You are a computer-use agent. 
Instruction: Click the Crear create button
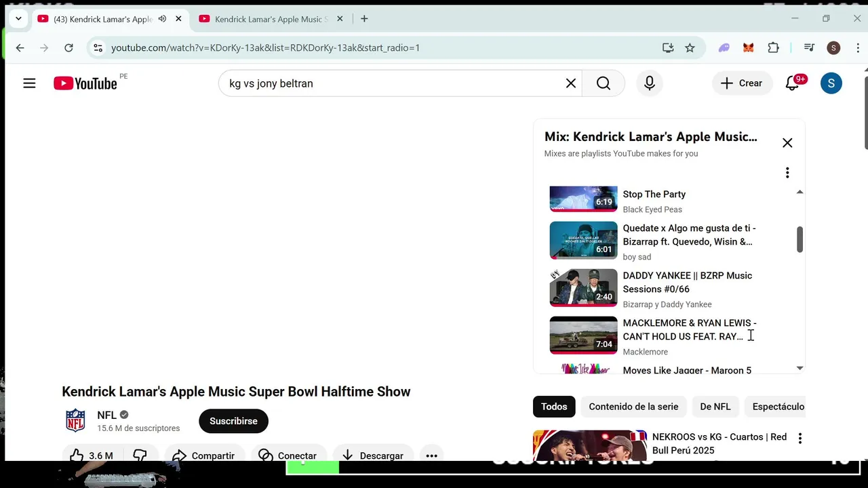(742, 83)
